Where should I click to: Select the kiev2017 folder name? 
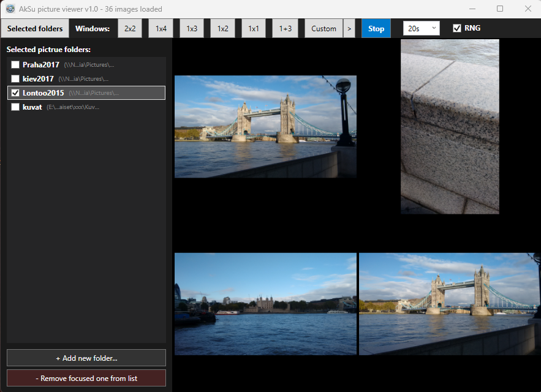point(39,78)
